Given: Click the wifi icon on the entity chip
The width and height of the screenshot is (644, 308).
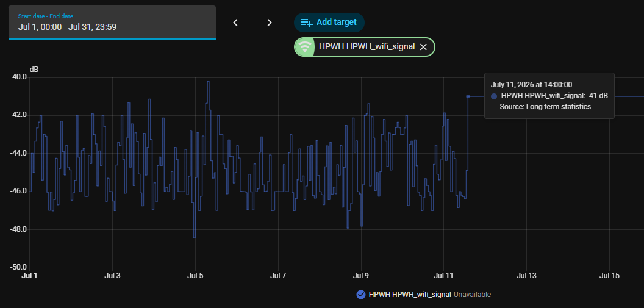Looking at the screenshot, I should [x=304, y=47].
